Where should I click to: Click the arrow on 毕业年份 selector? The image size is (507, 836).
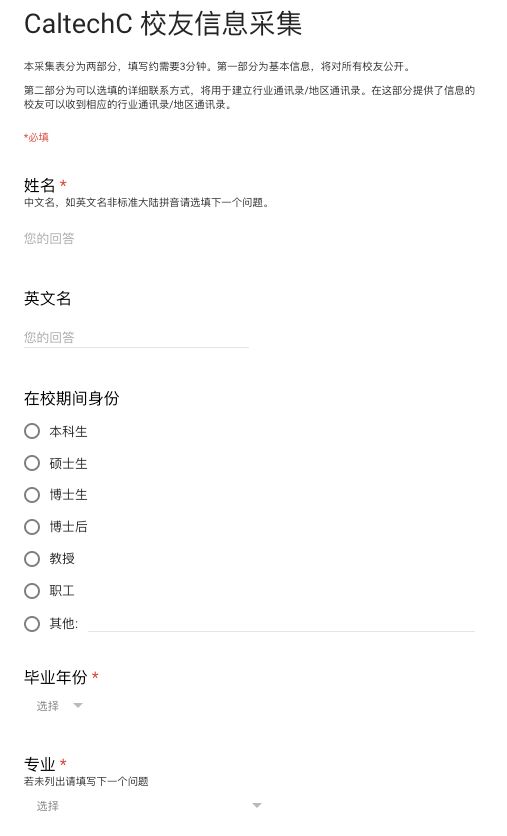coord(78,705)
